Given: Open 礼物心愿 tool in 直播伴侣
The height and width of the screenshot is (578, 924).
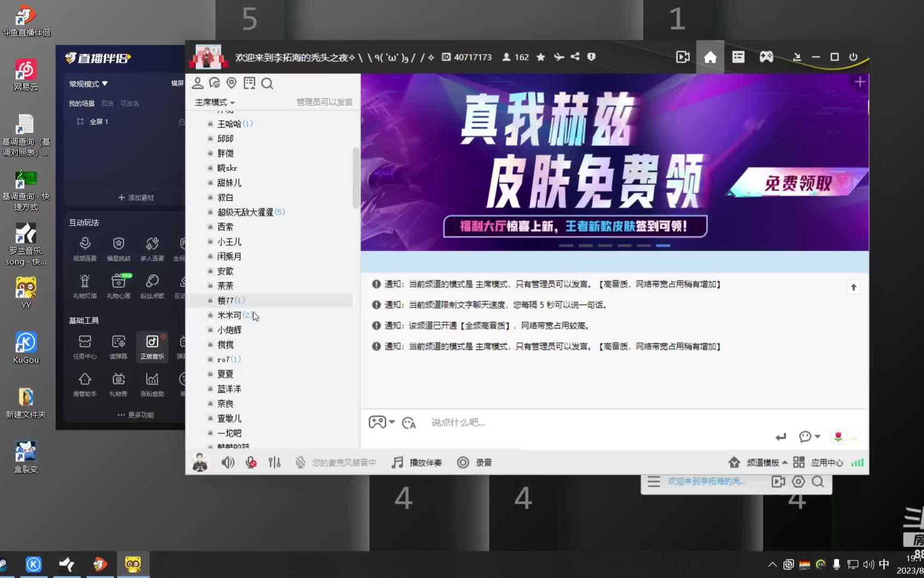Looking at the screenshot, I should [x=119, y=286].
